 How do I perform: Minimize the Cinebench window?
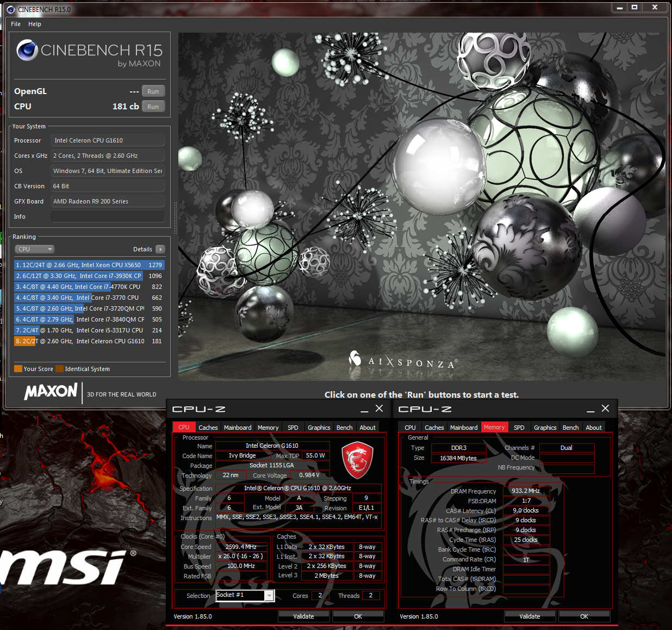point(619,7)
